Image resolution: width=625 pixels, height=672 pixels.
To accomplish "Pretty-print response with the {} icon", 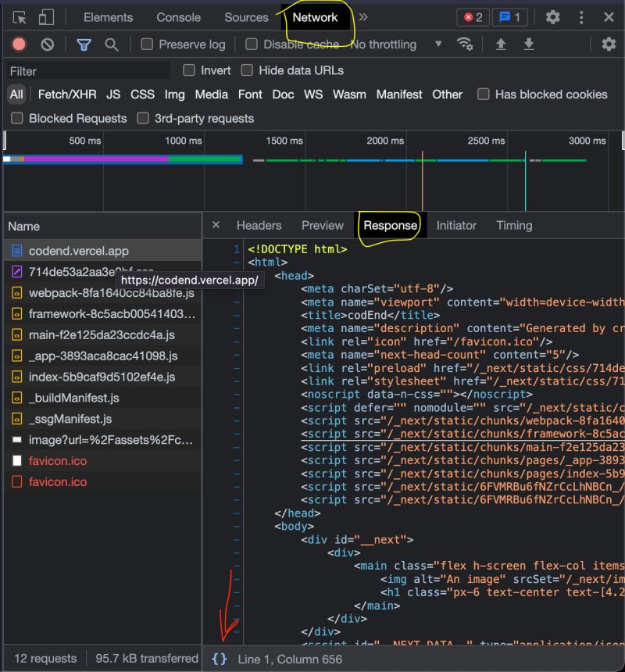I will (x=220, y=659).
